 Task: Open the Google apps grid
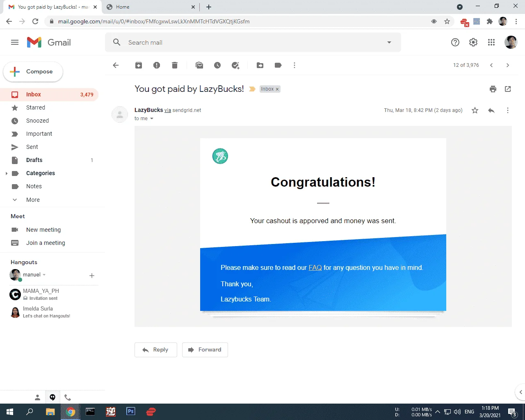(491, 42)
